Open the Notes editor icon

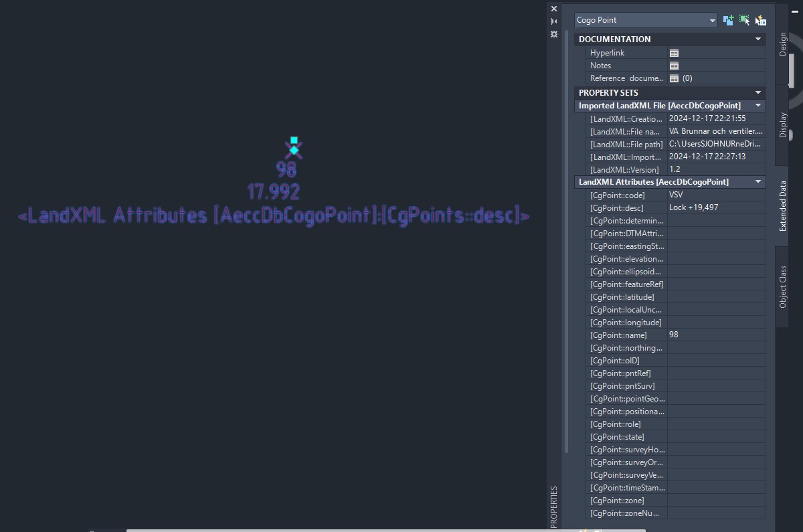point(675,65)
